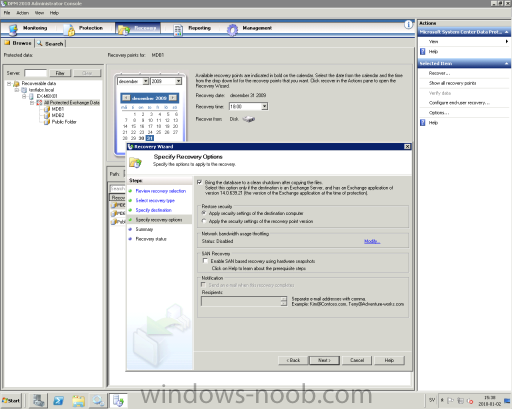Click the Filter button
This screenshot has width=512, height=409.
tap(60, 73)
